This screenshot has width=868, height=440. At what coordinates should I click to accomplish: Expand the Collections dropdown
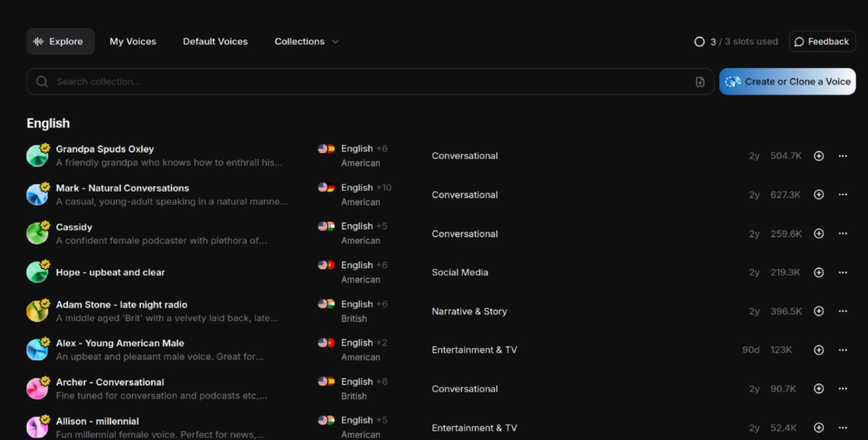[307, 42]
